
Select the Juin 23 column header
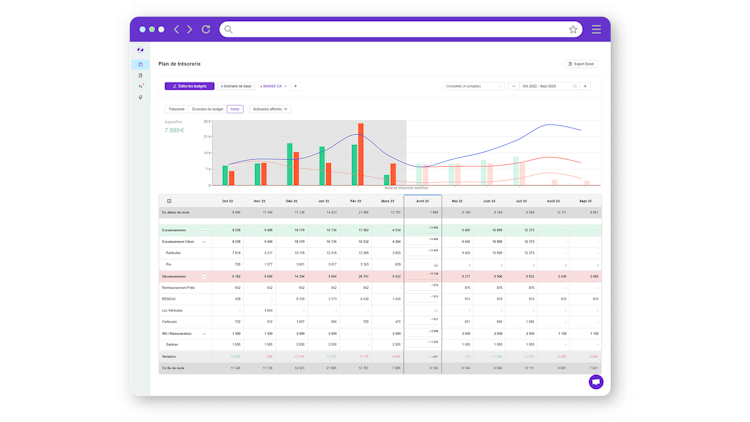[489, 201]
